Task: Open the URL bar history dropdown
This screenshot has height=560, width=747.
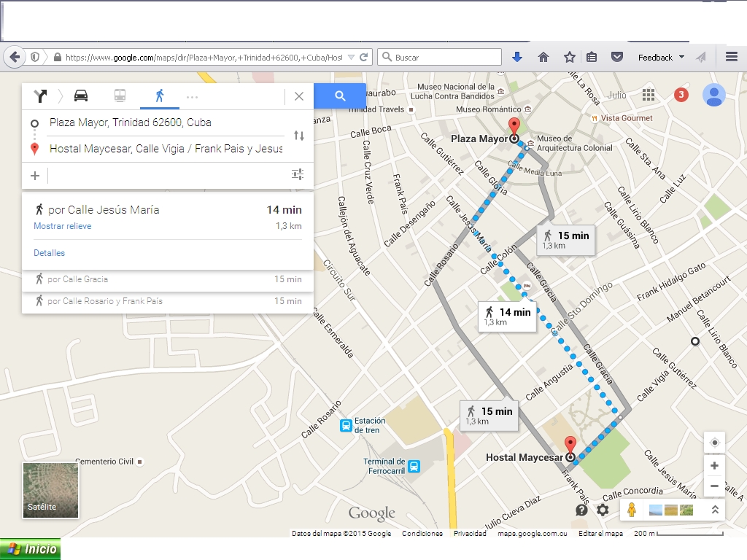Action: (351, 57)
